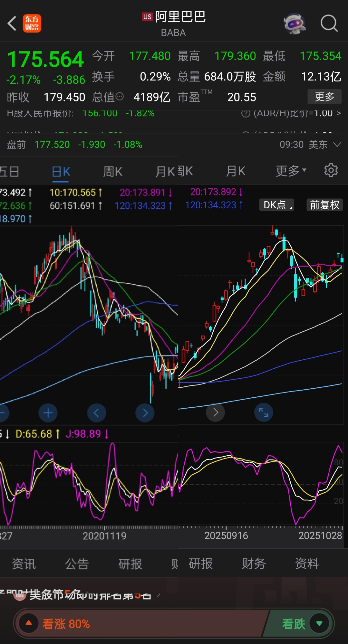Select the 日K chart tab
This screenshot has height=644, width=348.
(61, 172)
